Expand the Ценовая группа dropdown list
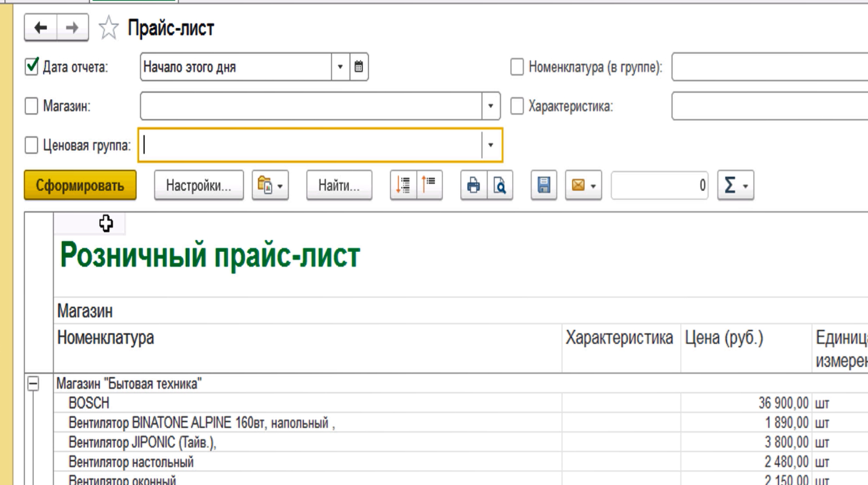The height and width of the screenshot is (485, 868). (x=490, y=145)
